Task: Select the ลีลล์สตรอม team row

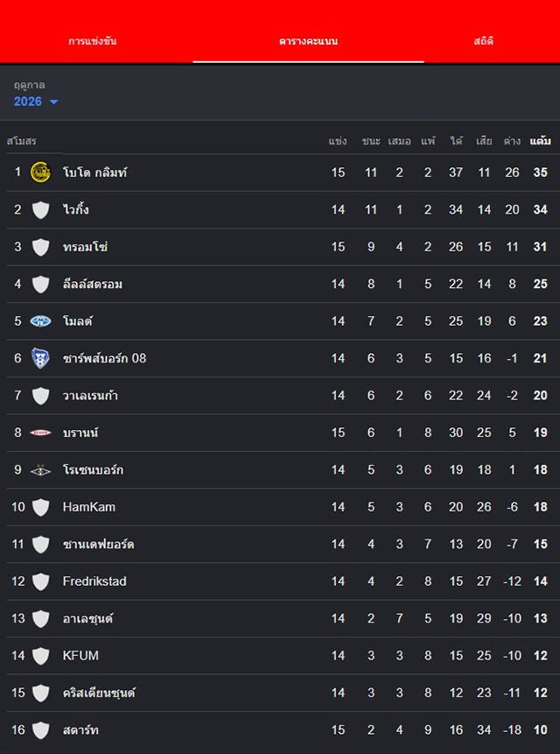Action: (x=283, y=284)
